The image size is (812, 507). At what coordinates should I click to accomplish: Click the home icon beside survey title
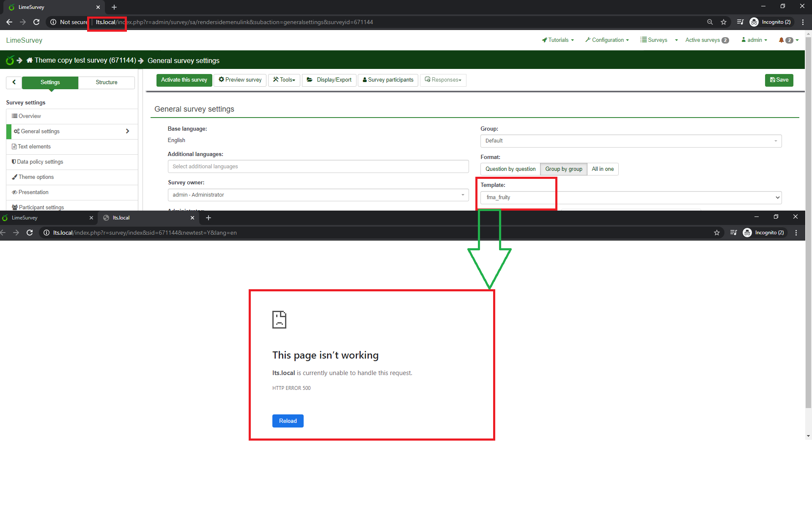(x=30, y=60)
